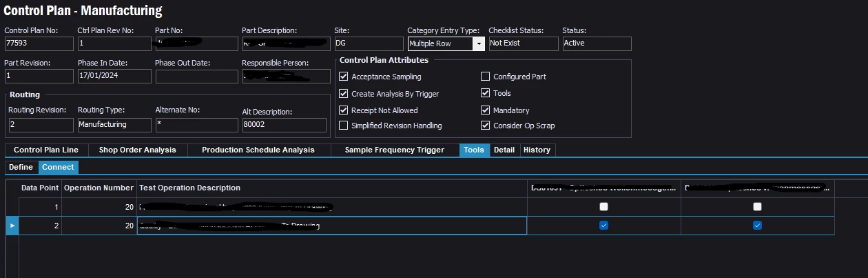Click Checklist Status field Not Exist
The height and width of the screenshot is (278, 868).
click(x=523, y=43)
